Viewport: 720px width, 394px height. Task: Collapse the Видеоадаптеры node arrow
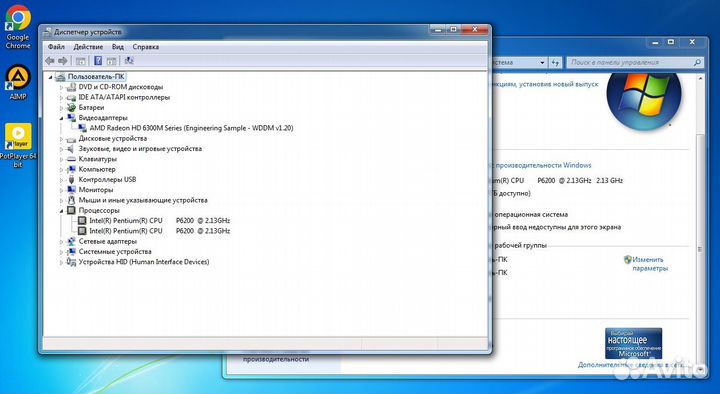[61, 118]
